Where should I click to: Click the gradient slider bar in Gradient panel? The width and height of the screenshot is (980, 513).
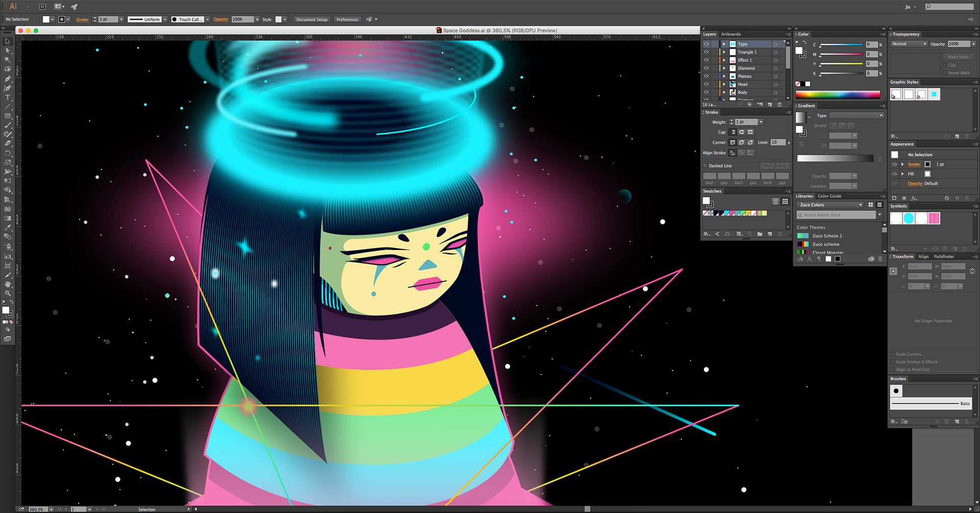(x=835, y=158)
